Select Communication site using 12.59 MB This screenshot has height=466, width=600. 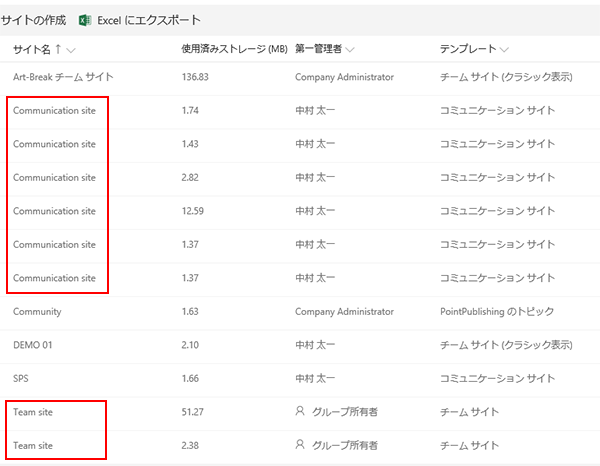pyautogui.click(x=54, y=211)
